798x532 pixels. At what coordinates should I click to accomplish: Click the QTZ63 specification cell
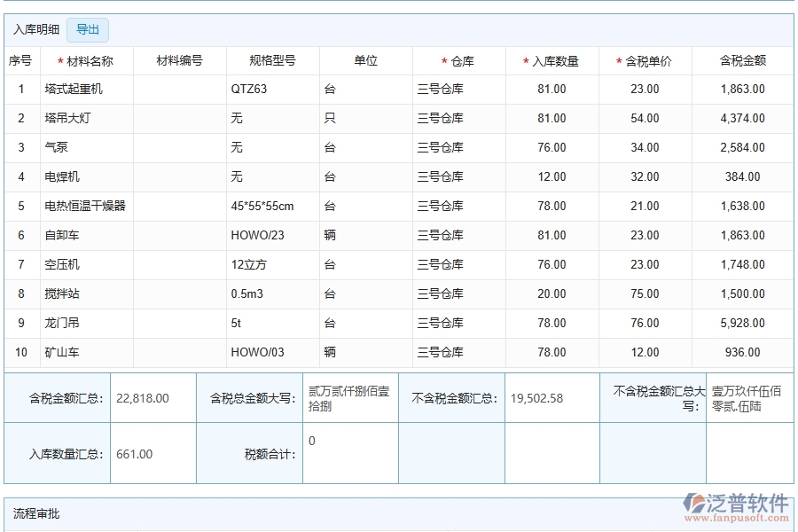pyautogui.click(x=250, y=89)
